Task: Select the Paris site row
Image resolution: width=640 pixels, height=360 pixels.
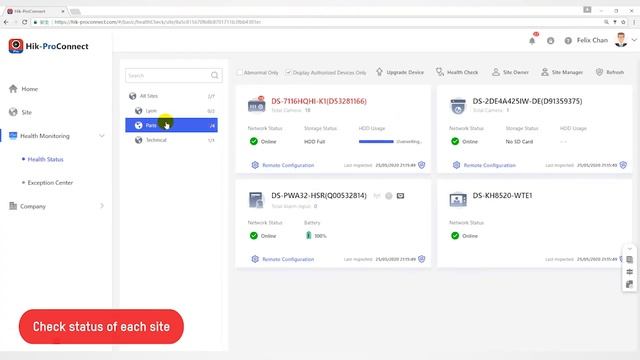Action: click(171, 125)
